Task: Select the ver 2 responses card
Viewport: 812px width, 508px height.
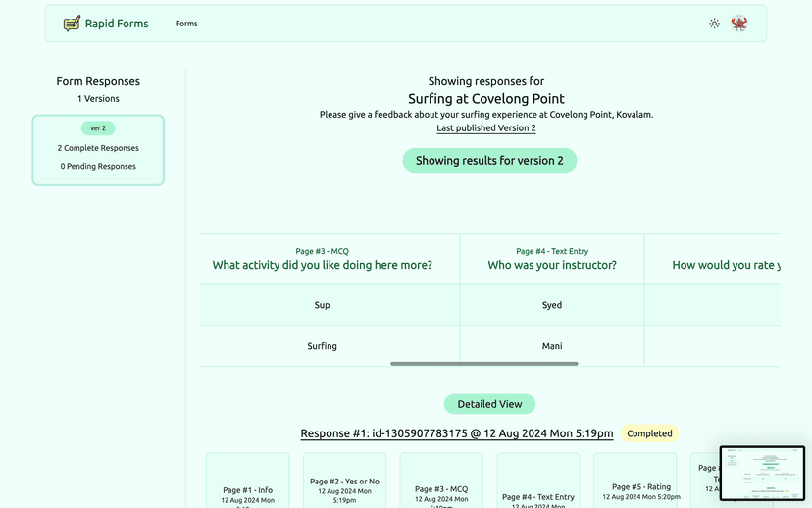Action: click(x=98, y=150)
